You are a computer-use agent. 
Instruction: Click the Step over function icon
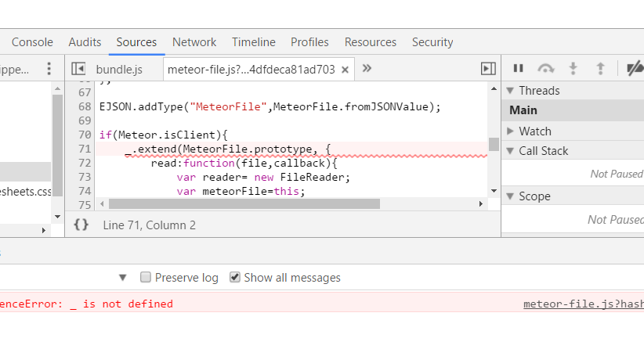click(545, 68)
